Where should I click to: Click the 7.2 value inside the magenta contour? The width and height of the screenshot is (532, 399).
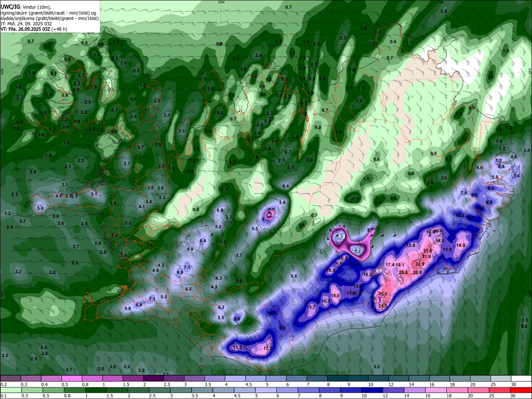(356, 251)
